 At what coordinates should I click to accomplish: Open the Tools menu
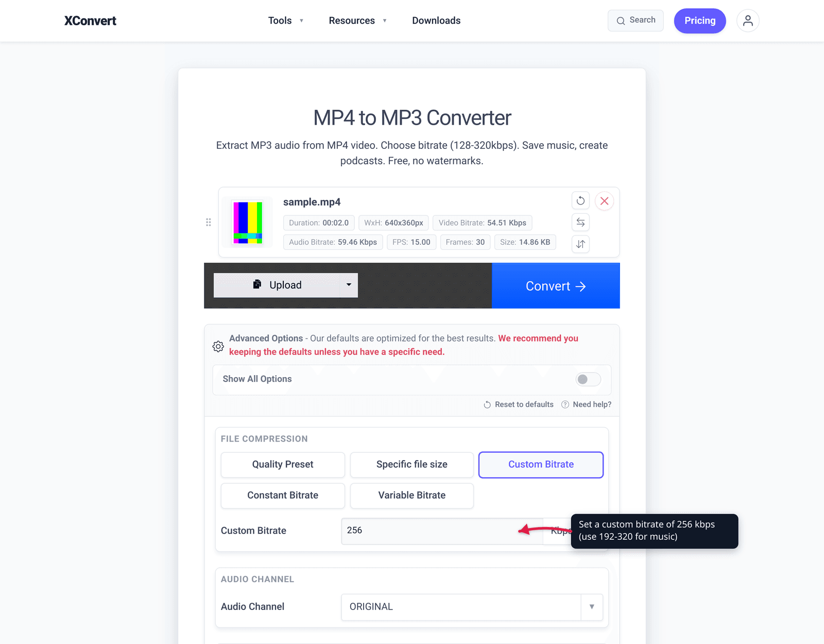click(x=280, y=21)
